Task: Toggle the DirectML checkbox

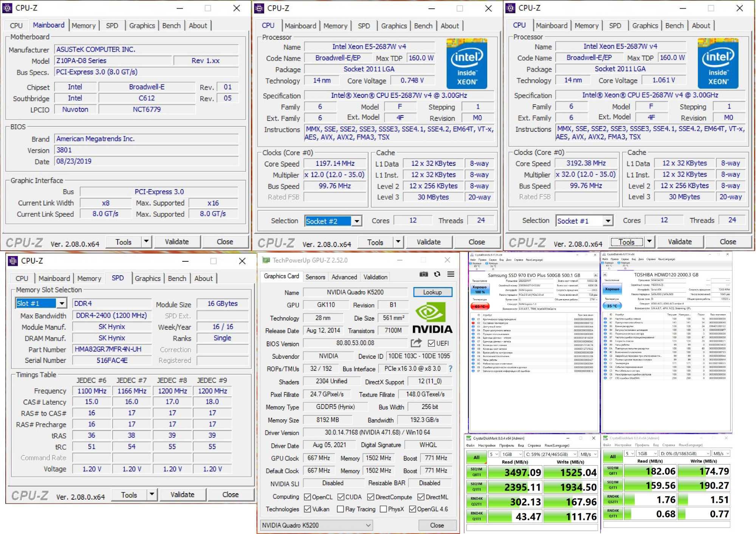Action: [x=421, y=497]
